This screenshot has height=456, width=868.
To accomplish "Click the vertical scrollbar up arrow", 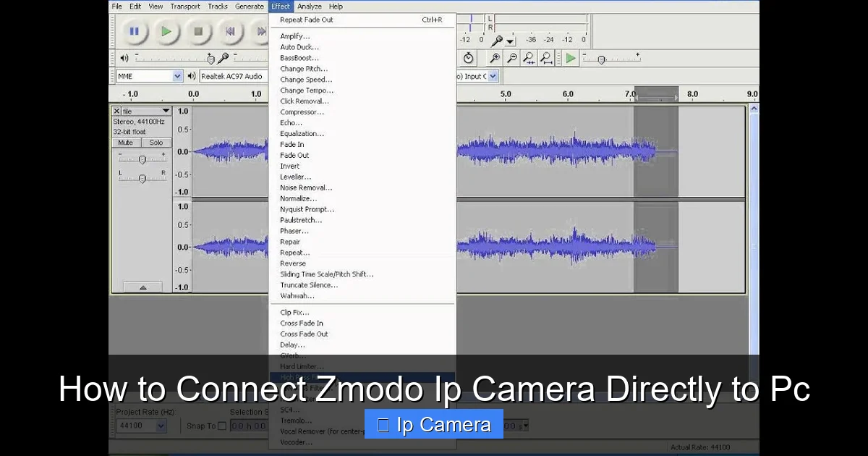I will pos(754,109).
